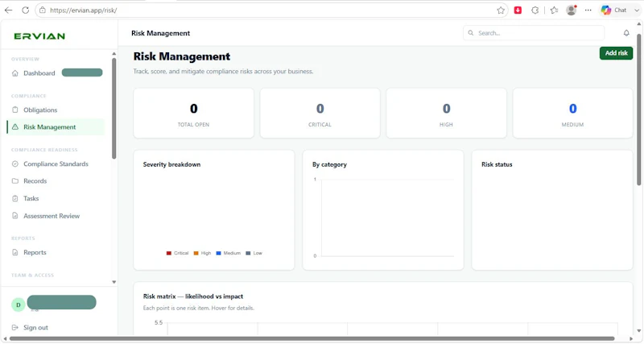Viewport: 644px width, 344px height.
Task: Expand Copilot Chat dropdown chevron
Action: (637, 10)
